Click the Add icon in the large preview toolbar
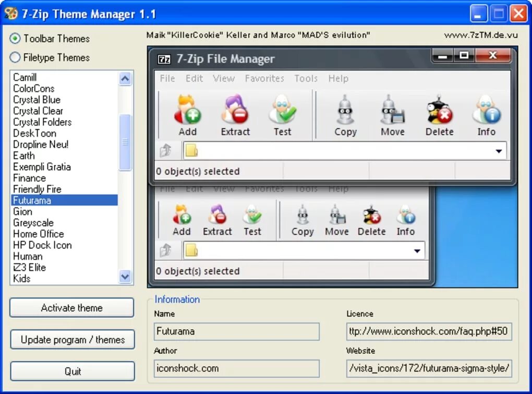Image resolution: width=532 pixels, height=394 pixels. (187, 110)
